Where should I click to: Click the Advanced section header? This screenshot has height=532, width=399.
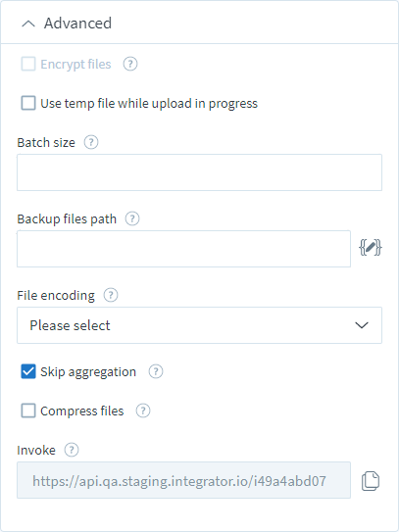(x=199, y=23)
